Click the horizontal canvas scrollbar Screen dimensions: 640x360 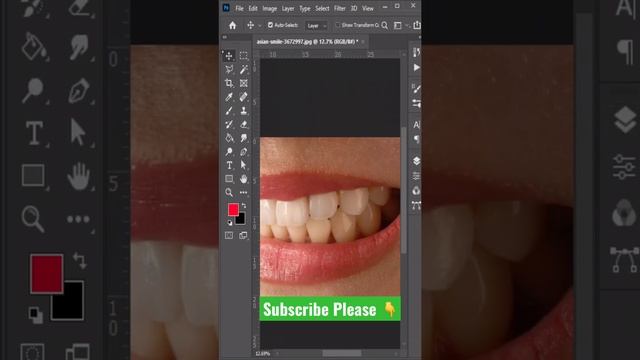(x=342, y=353)
